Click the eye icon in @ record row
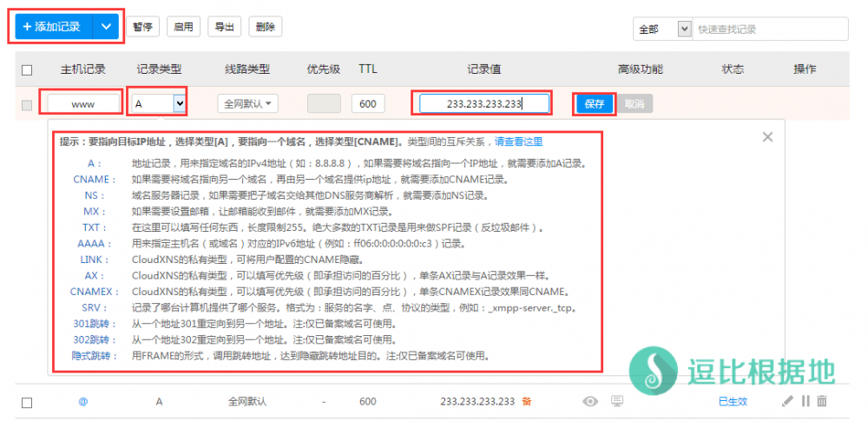 click(x=591, y=401)
